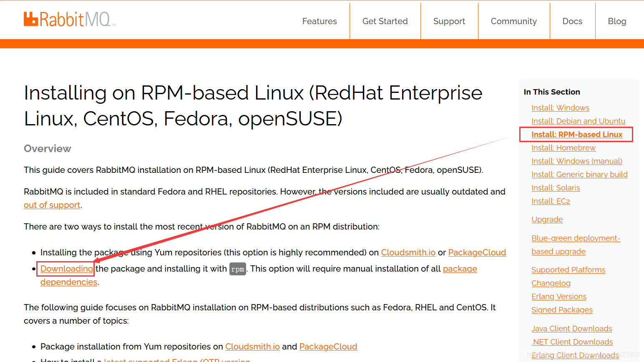Open Install: Windows (manual) link
This screenshot has width=644, height=362.
[x=577, y=161]
